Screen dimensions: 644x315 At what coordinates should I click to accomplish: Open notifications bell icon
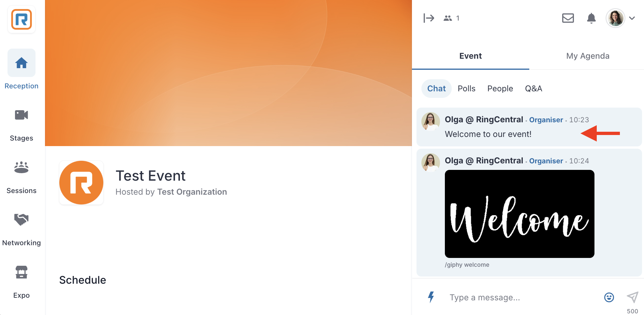[x=591, y=18]
